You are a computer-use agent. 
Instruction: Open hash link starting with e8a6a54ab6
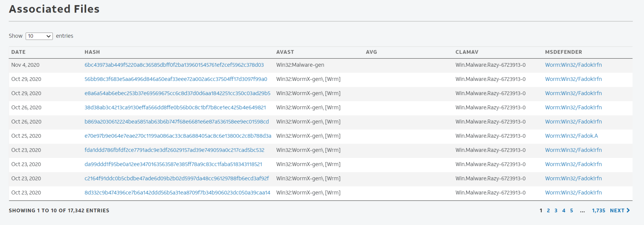[x=177, y=93]
